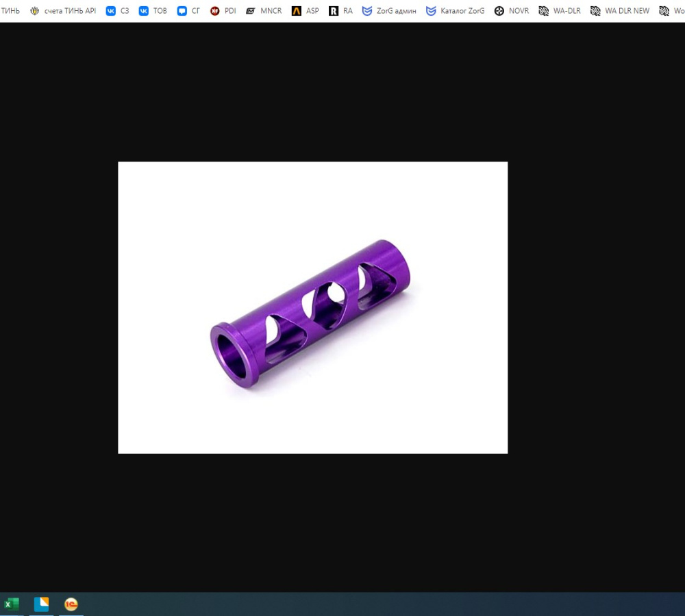Open the VK bookmark labeled СЗ
The height and width of the screenshot is (616, 685).
[x=118, y=11]
